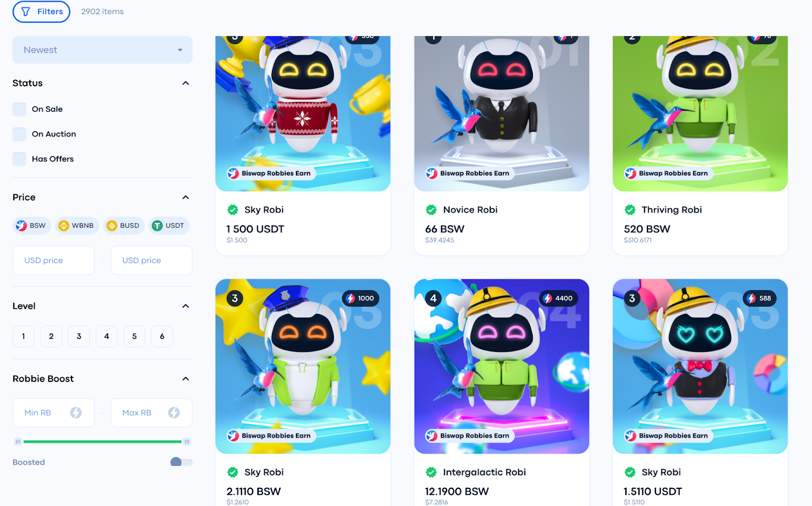Select the BSW token price chip
Image resolution: width=812 pixels, height=506 pixels.
[31, 226]
